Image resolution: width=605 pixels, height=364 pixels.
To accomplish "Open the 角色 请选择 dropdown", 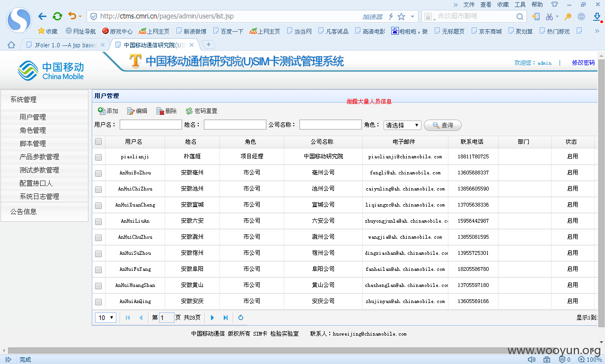I will 402,125.
